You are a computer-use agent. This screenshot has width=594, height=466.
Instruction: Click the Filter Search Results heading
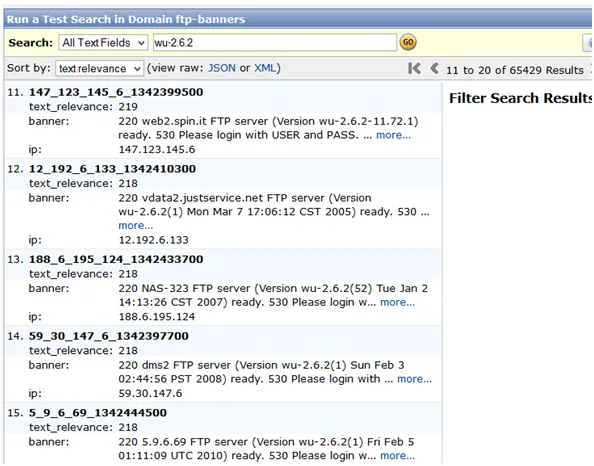(x=521, y=98)
